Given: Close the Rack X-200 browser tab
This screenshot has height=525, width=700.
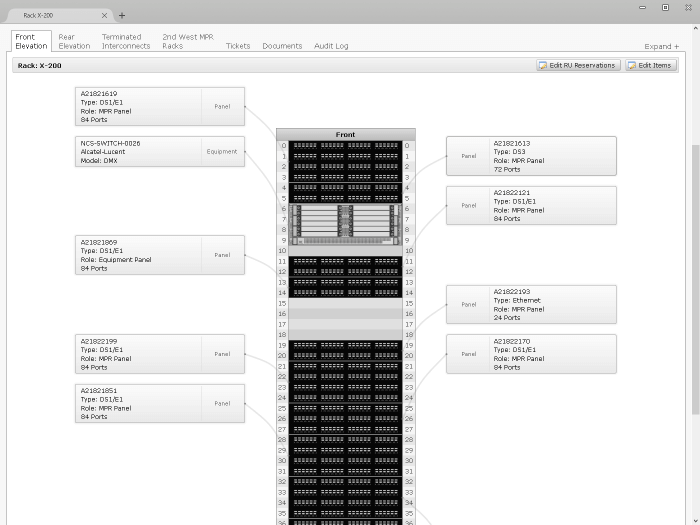Looking at the screenshot, I should tap(105, 16).
